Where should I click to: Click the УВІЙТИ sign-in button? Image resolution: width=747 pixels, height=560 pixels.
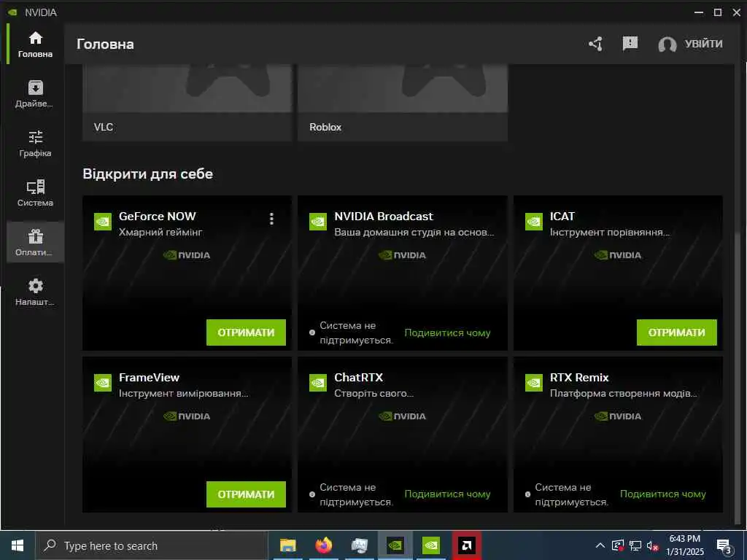703,44
